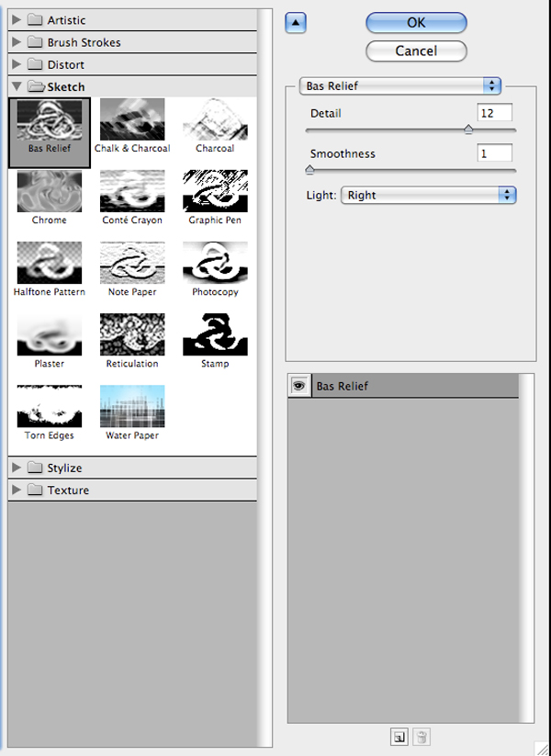Screen dimensions: 551x756
Task: Click the Artistic folder icon
Action: [35, 20]
